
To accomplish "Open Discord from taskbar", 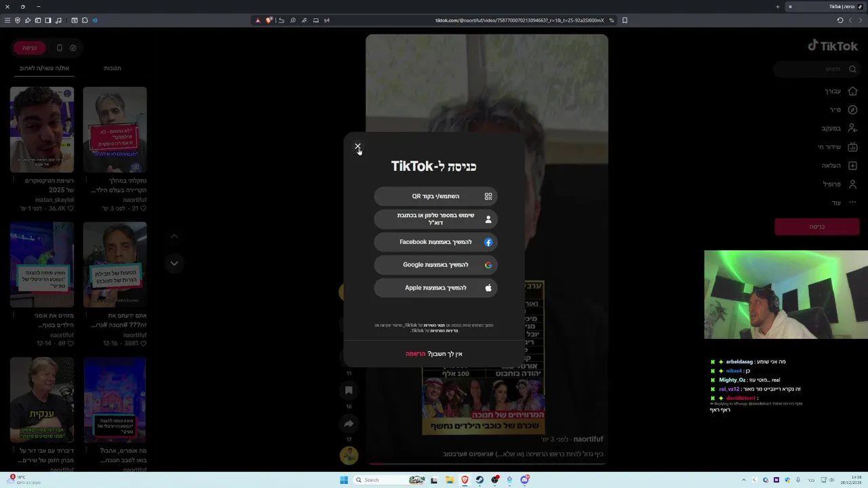I will (524, 480).
